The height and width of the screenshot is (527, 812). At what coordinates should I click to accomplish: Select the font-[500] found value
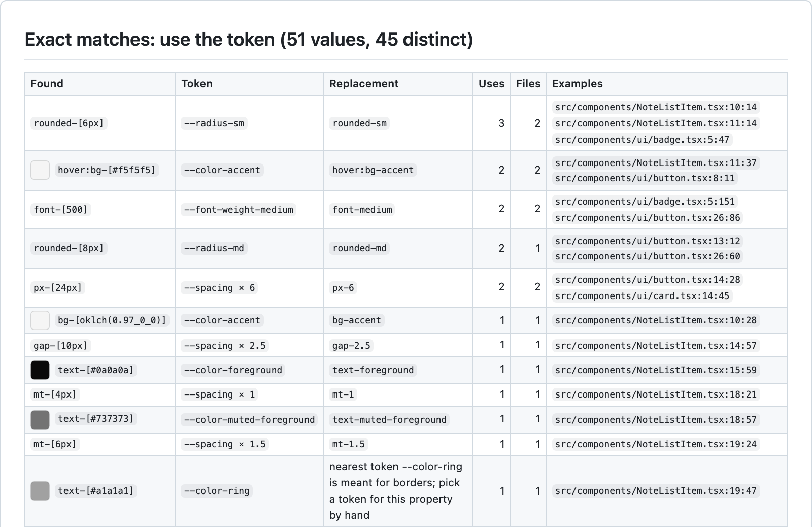coord(60,210)
